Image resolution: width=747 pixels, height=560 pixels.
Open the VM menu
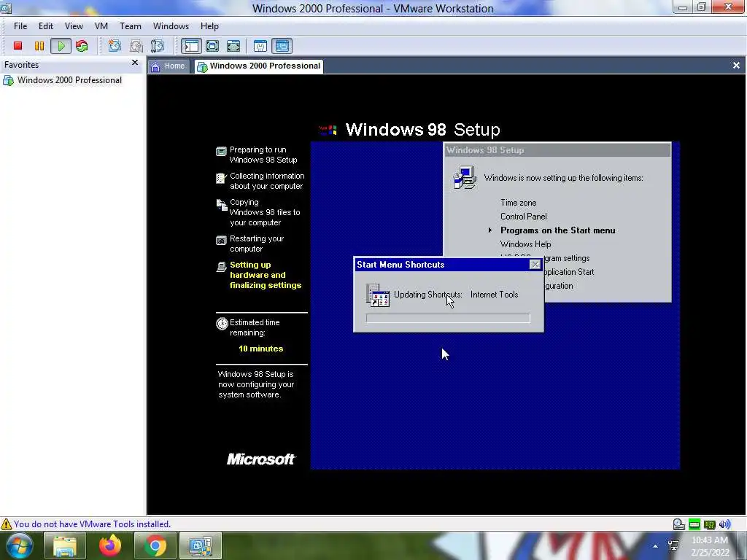coord(101,26)
